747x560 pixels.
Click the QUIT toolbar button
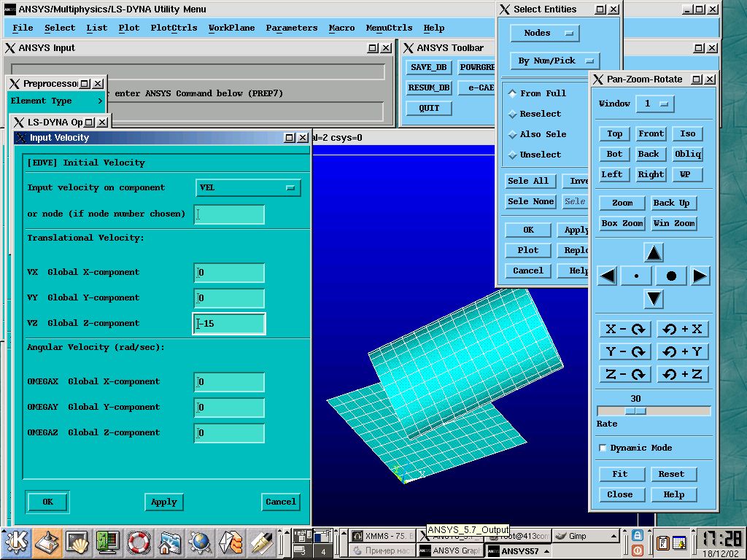pos(429,108)
